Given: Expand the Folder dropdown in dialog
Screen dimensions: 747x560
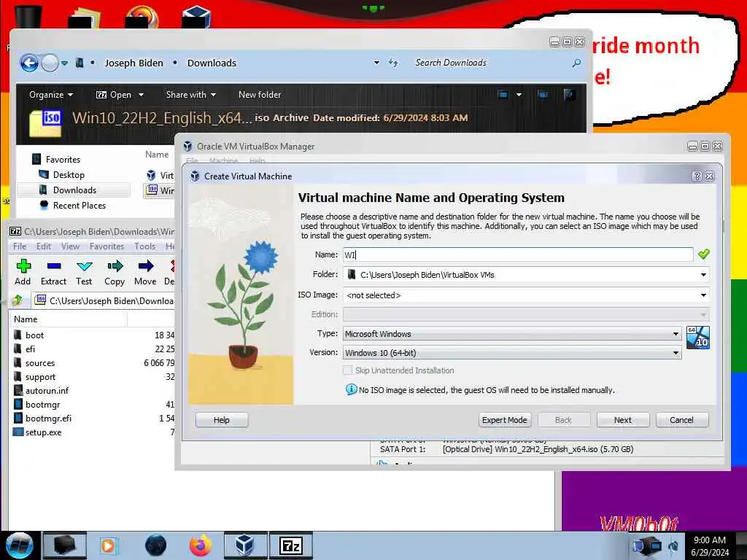Looking at the screenshot, I should 703,275.
